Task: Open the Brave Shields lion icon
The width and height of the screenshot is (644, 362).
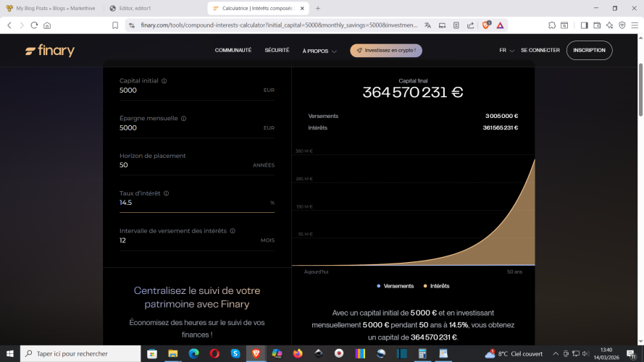Action: pyautogui.click(x=487, y=25)
